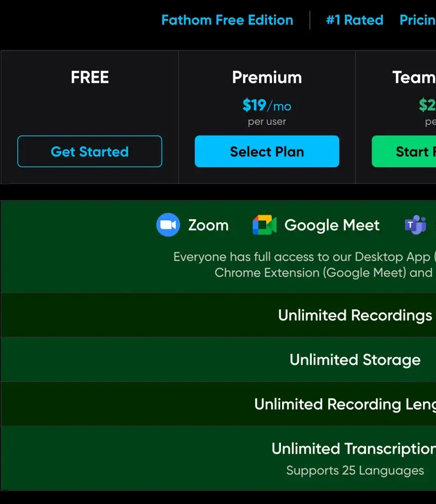Click the Microsoft Teams icon
Viewport: 436px width, 504px height.
(x=415, y=225)
